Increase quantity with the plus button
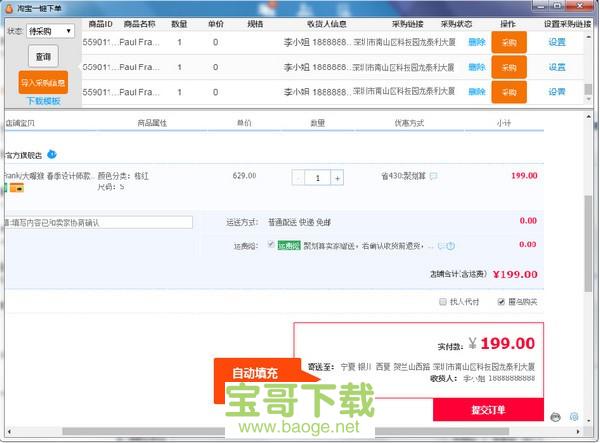 [337, 178]
